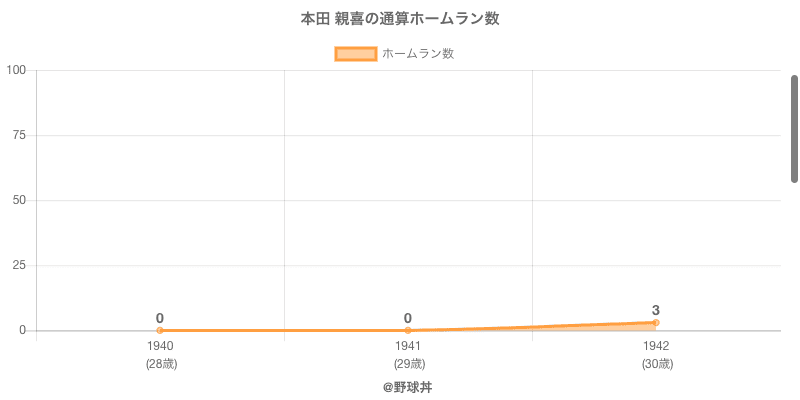Click the chart title 本田 親喜の通算ホームラン数
This screenshot has height=400, width=800.
[400, 19]
